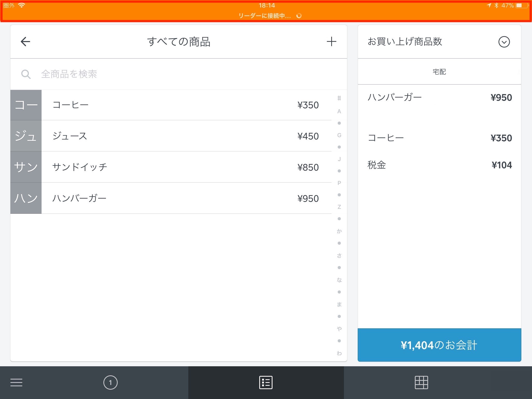Click the search magnifier icon

tap(26, 74)
